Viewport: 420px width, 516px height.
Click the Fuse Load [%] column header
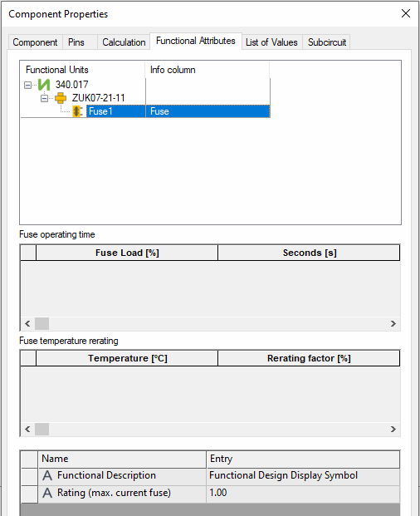coord(127,253)
